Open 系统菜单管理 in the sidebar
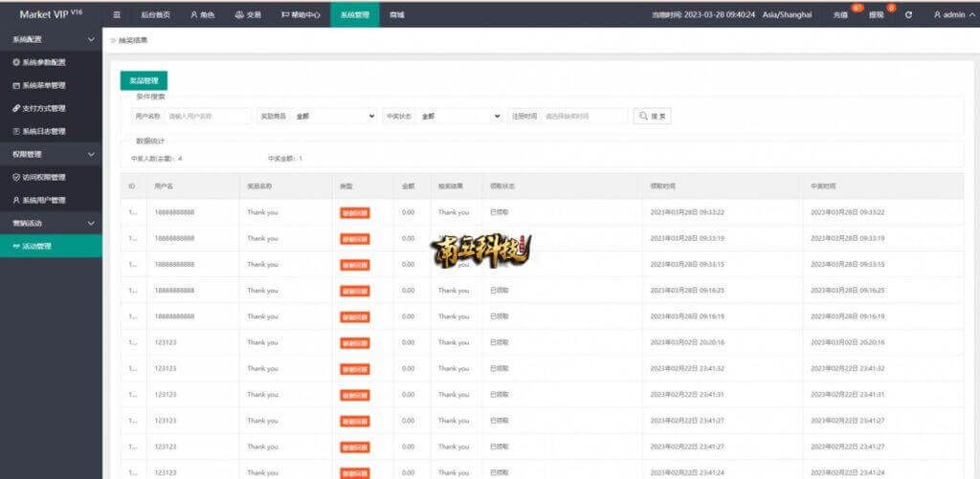 [x=44, y=85]
